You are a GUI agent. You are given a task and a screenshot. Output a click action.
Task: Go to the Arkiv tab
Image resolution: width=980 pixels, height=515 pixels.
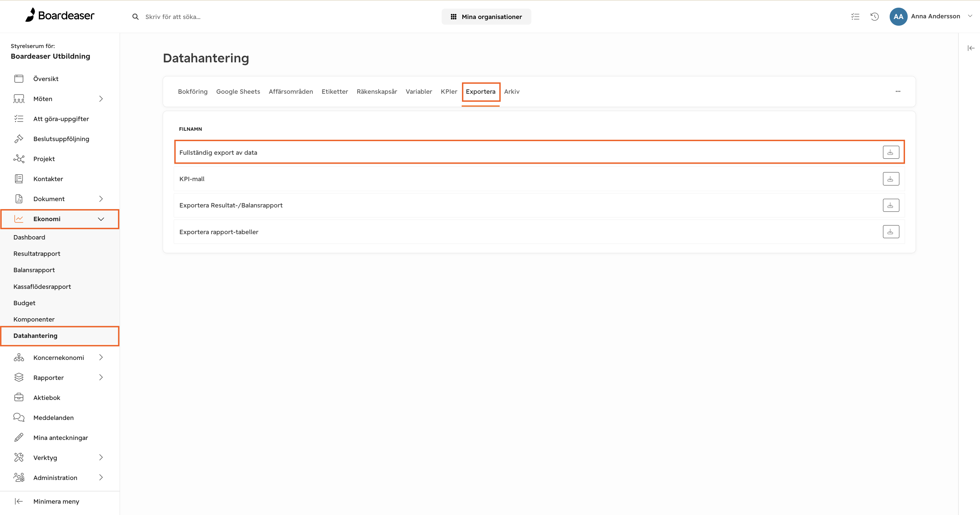coord(512,91)
